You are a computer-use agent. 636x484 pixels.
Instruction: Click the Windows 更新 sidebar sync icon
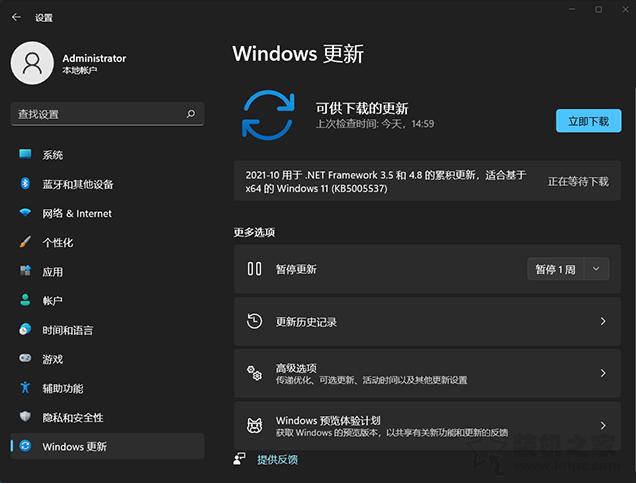[x=25, y=446]
